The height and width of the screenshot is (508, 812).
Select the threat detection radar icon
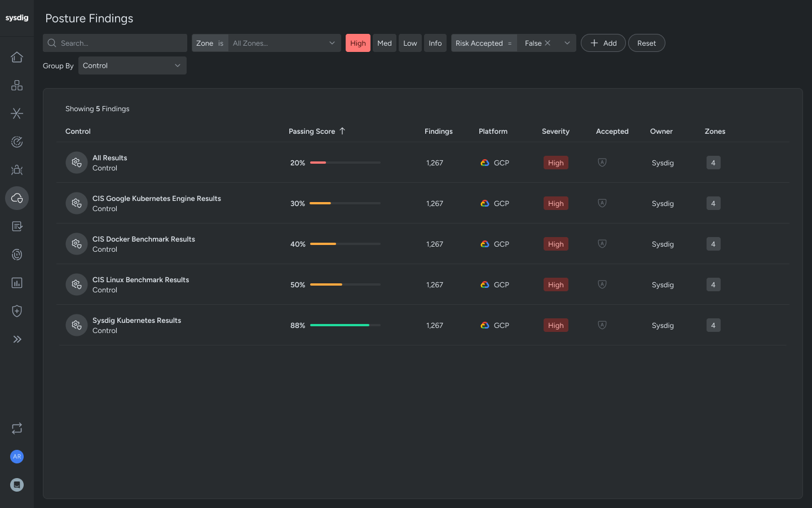click(17, 142)
